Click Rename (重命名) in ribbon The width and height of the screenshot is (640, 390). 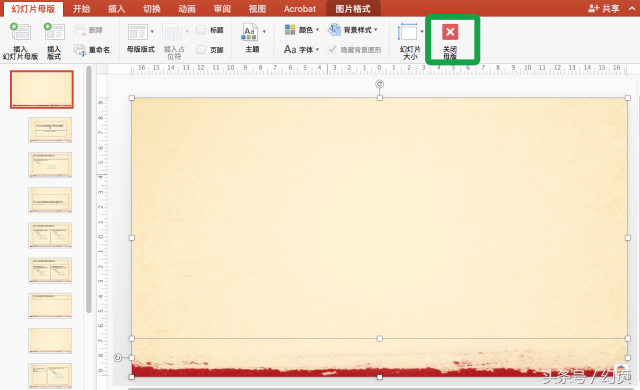92,50
